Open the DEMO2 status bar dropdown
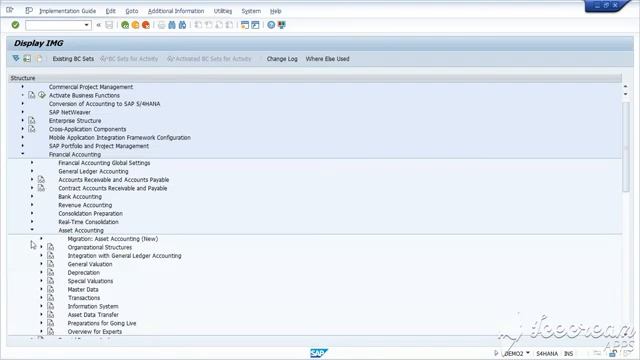This screenshot has width=640, height=360. [528, 353]
